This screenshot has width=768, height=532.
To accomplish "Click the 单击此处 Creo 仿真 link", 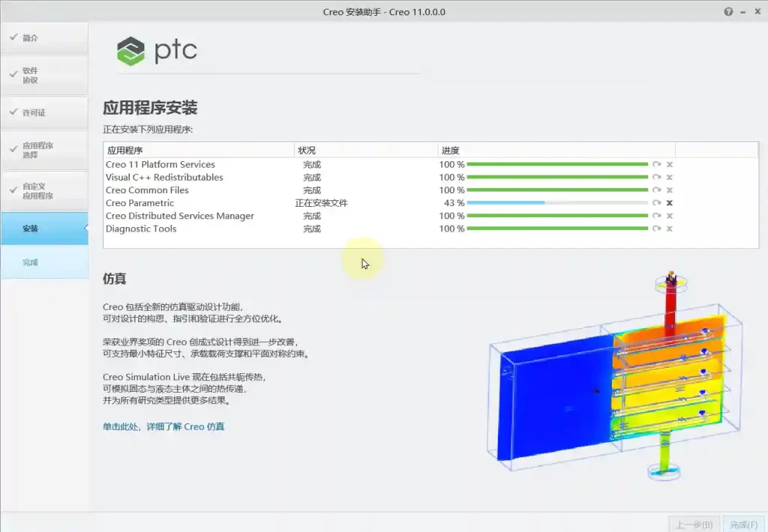I will point(163,427).
